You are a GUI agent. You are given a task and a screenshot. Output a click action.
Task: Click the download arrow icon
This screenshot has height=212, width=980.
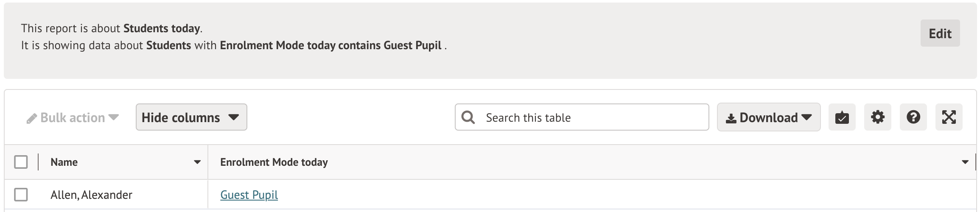click(731, 118)
